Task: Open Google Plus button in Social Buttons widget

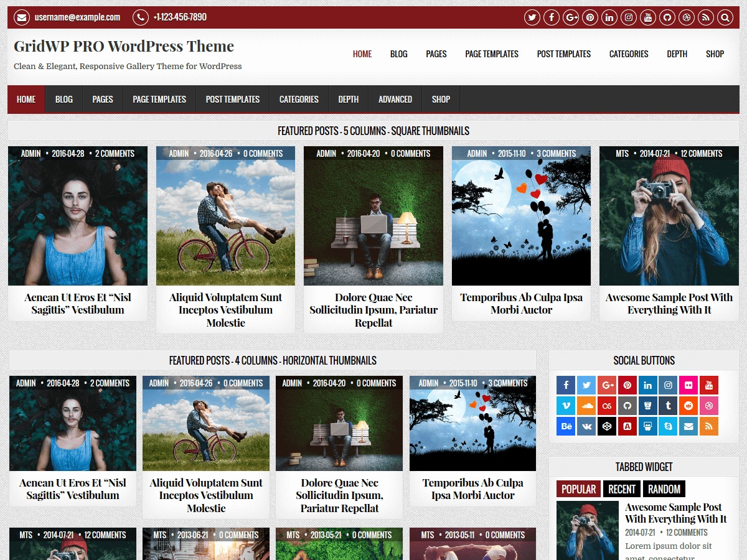Action: 607,385
